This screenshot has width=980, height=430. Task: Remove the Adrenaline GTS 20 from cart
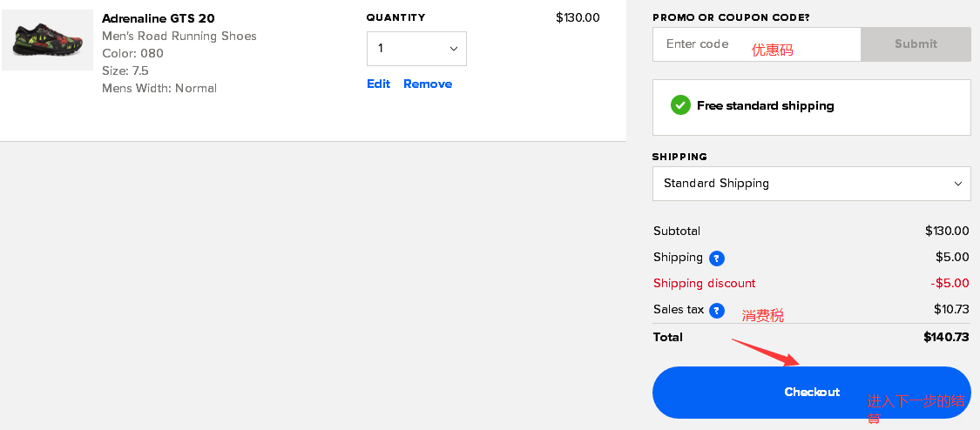coord(428,84)
